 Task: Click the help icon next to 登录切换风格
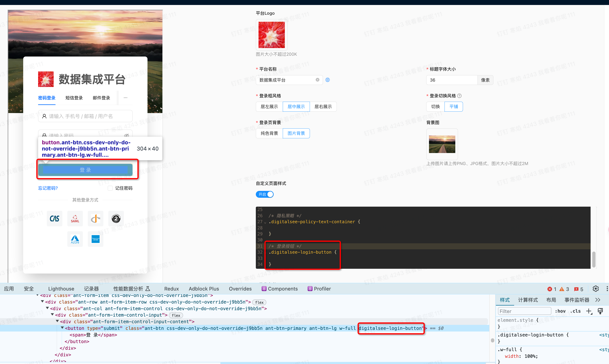coord(459,96)
